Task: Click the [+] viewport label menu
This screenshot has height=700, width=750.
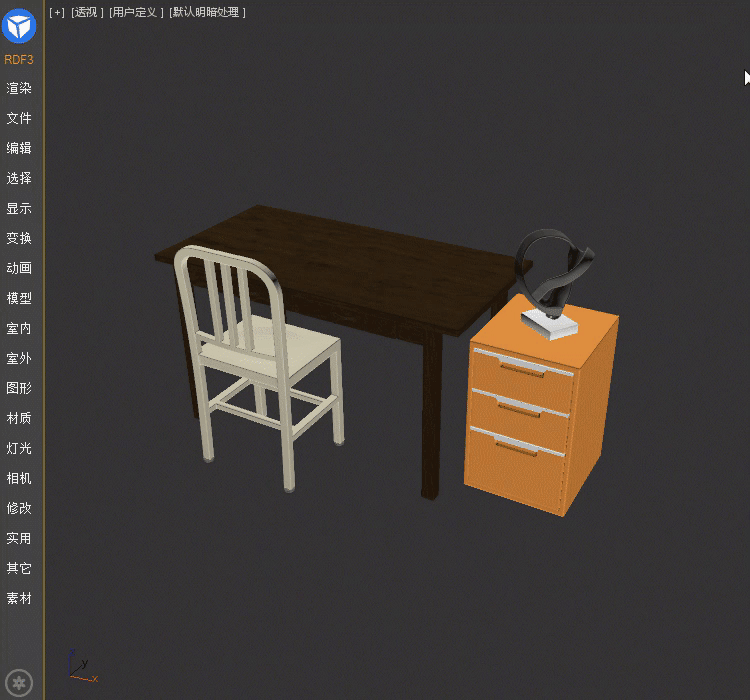Action: [x=57, y=12]
